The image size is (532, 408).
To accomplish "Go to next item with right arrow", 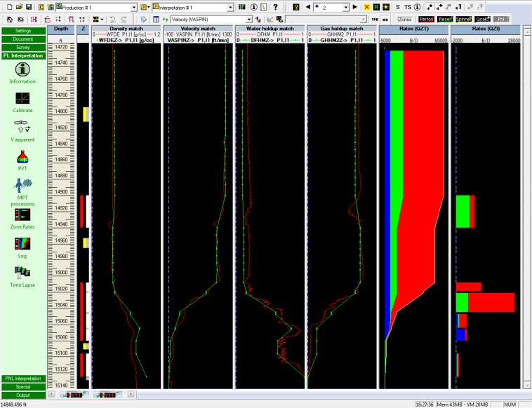I will [x=355, y=7].
